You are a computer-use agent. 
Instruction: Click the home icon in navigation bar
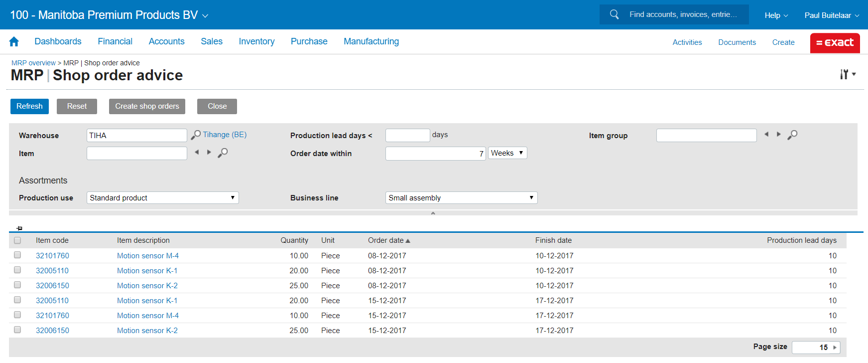[x=14, y=42]
